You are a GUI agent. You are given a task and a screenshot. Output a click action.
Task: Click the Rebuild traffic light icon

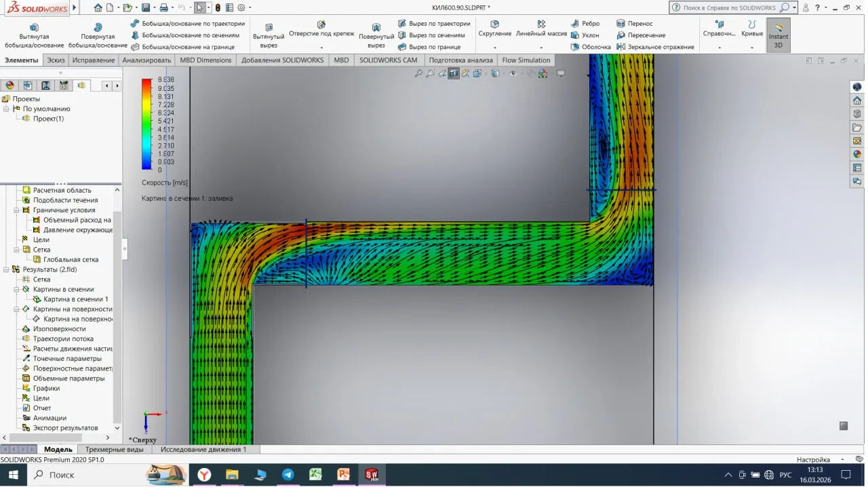pos(218,7)
